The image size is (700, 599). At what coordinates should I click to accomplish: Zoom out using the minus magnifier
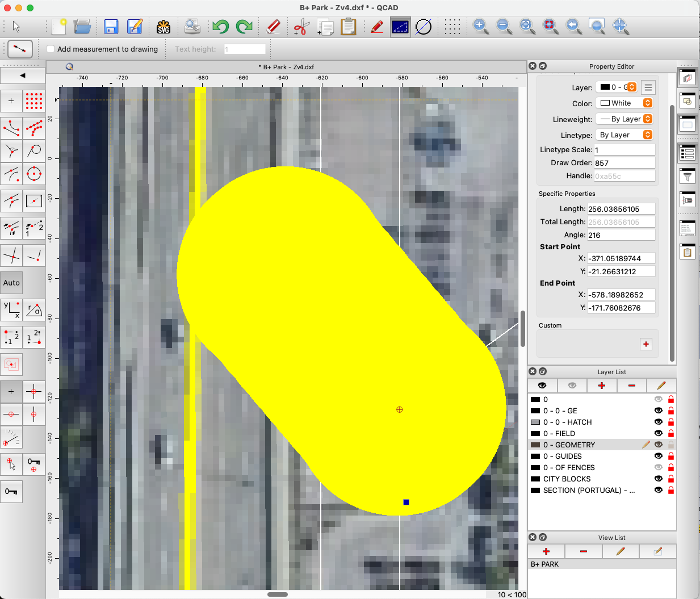coord(504,27)
